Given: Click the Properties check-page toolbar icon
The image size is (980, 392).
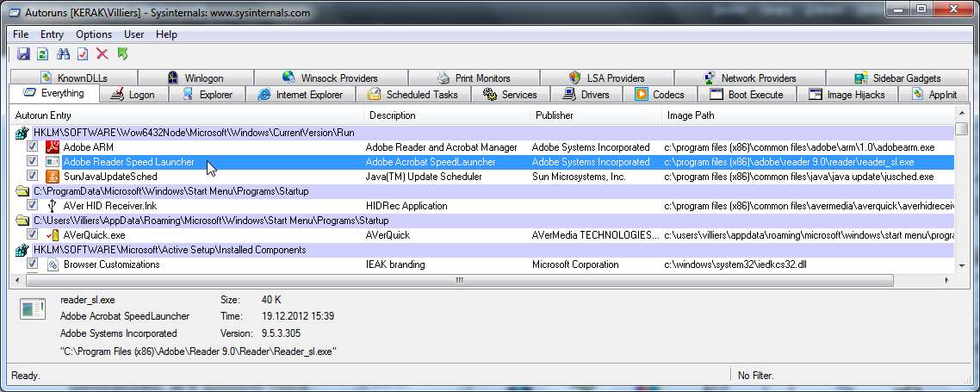Looking at the screenshot, I should click(83, 54).
